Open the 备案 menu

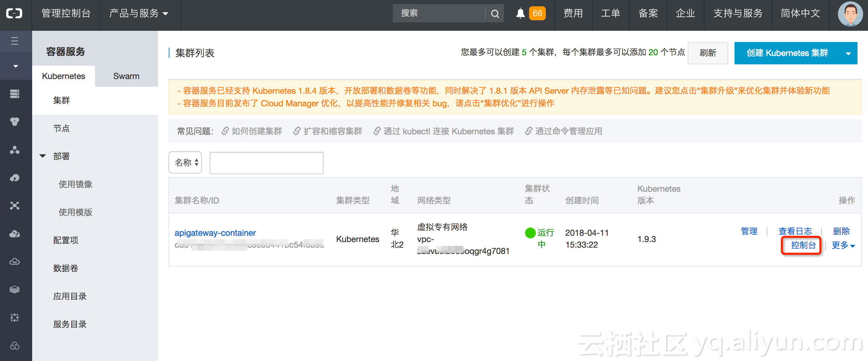click(x=648, y=13)
